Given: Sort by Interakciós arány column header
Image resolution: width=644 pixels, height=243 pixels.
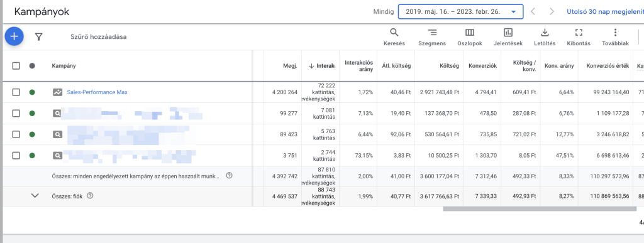Looking at the screenshot, I should coord(359,65).
